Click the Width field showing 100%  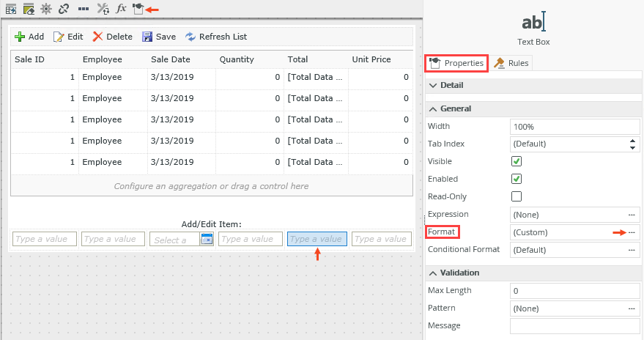pos(575,127)
